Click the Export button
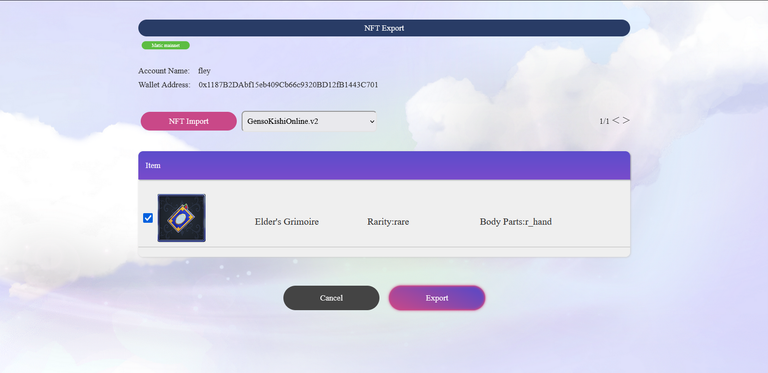 pyautogui.click(x=437, y=298)
